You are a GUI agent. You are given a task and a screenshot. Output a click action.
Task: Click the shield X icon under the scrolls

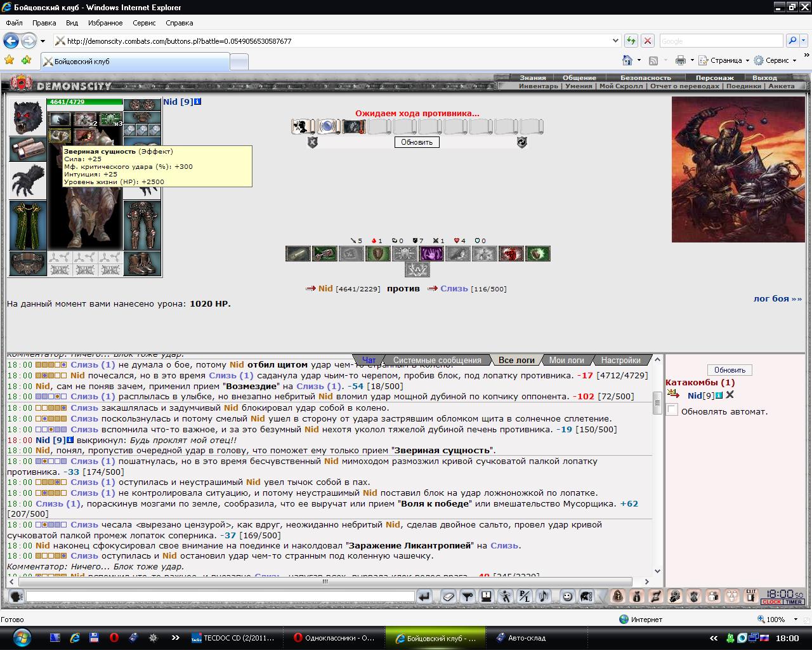[312, 142]
